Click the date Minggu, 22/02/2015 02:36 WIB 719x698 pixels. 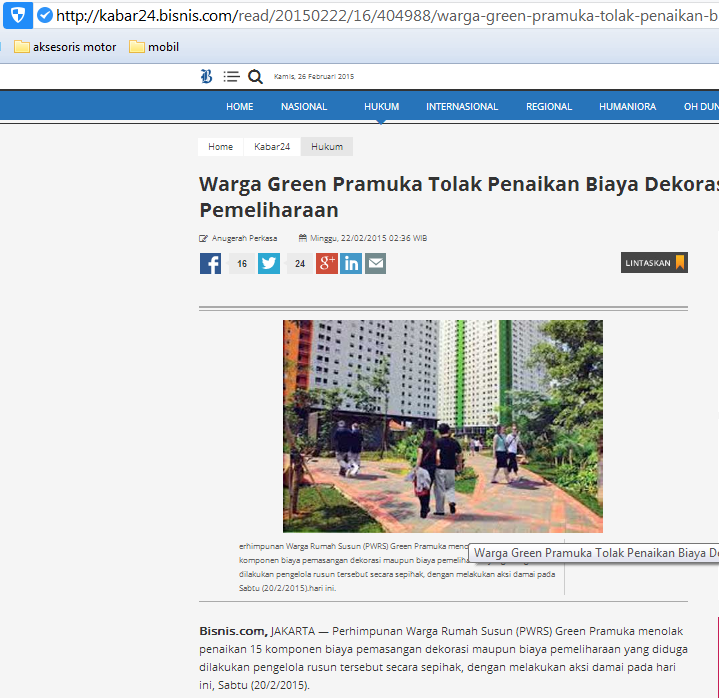click(369, 238)
